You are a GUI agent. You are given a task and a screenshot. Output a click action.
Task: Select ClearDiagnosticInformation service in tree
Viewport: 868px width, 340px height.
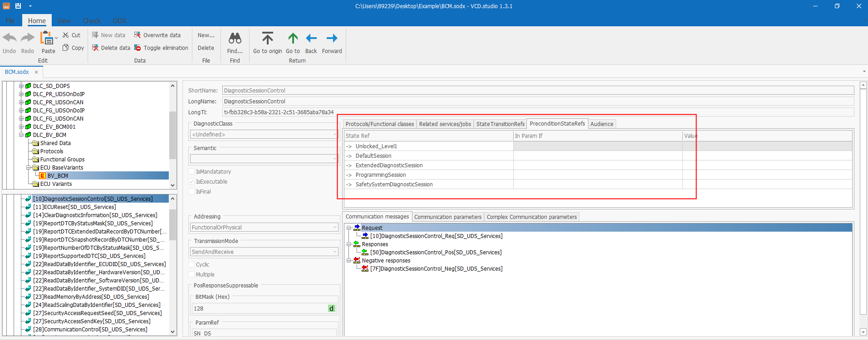(95, 215)
